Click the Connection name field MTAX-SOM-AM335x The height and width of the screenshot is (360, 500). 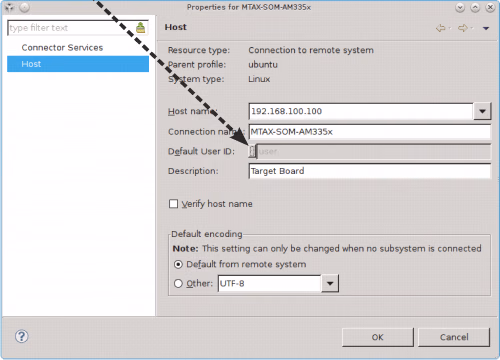370,132
